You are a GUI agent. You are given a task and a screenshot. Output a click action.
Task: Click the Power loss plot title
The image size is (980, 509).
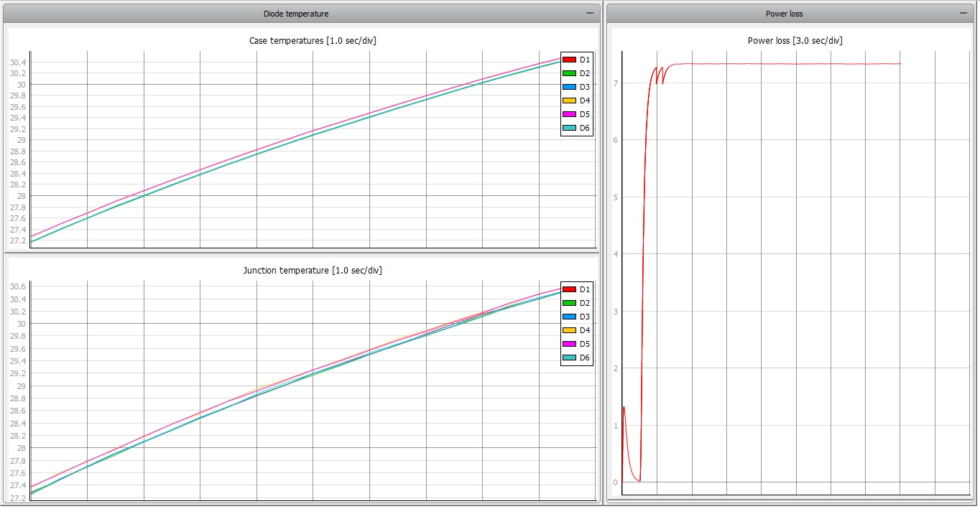pyautogui.click(x=795, y=40)
